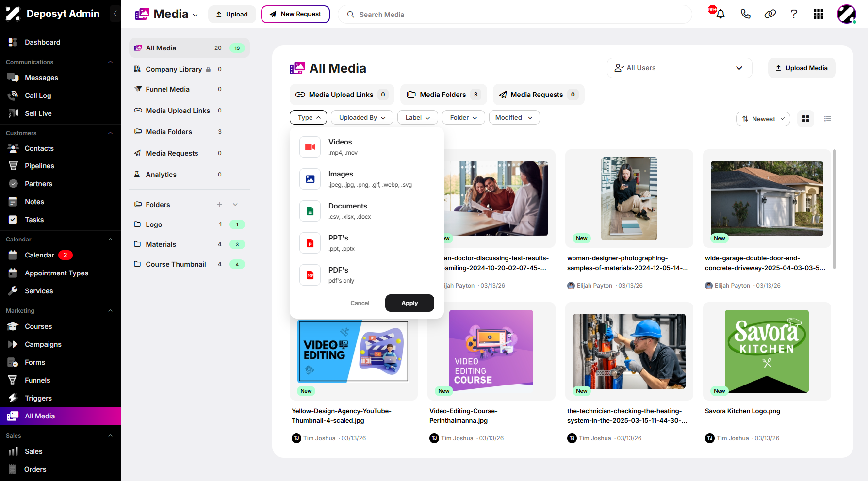The height and width of the screenshot is (481, 868).
Task: Click the media grid vertical scrollbar
Action: [835, 209]
